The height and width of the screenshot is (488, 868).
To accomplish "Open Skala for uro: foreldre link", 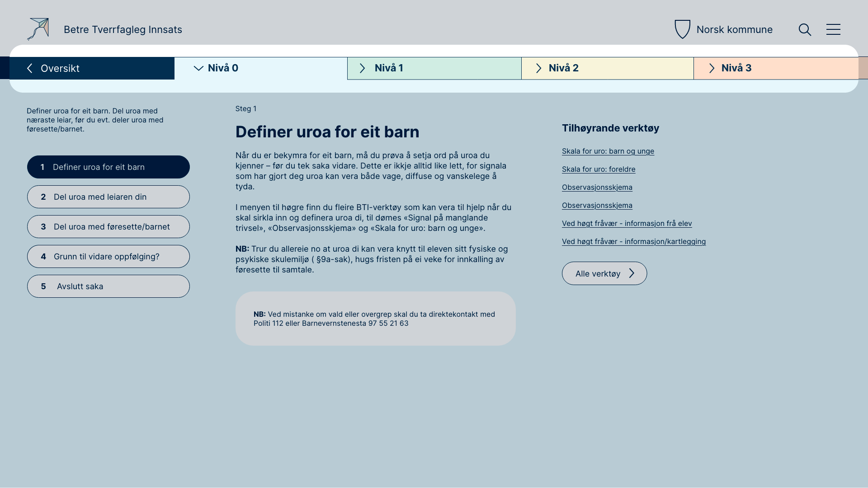I will point(598,169).
